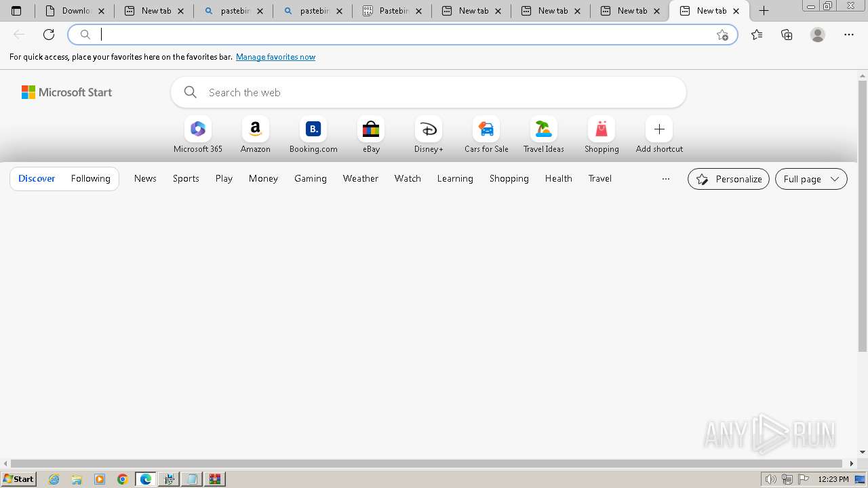
Task: Open the Learning category
Action: point(455,178)
